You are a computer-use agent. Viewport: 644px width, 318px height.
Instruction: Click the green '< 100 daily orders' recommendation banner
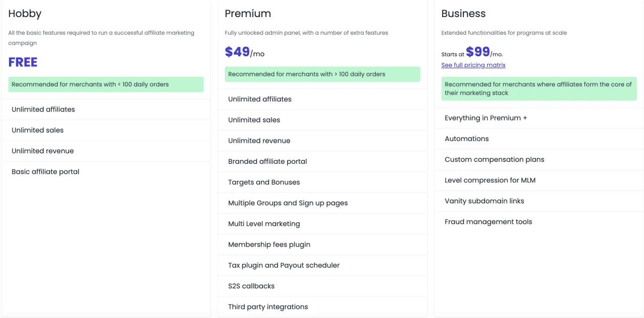(106, 84)
